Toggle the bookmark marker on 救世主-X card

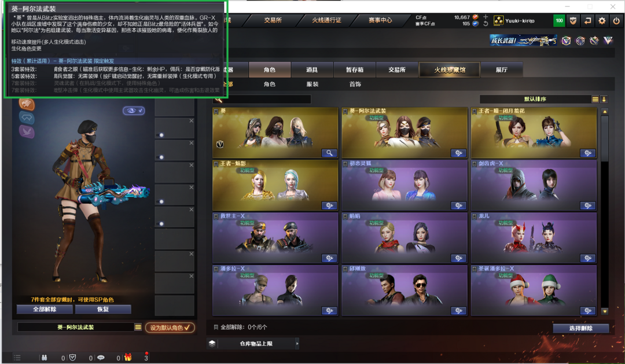point(216,216)
